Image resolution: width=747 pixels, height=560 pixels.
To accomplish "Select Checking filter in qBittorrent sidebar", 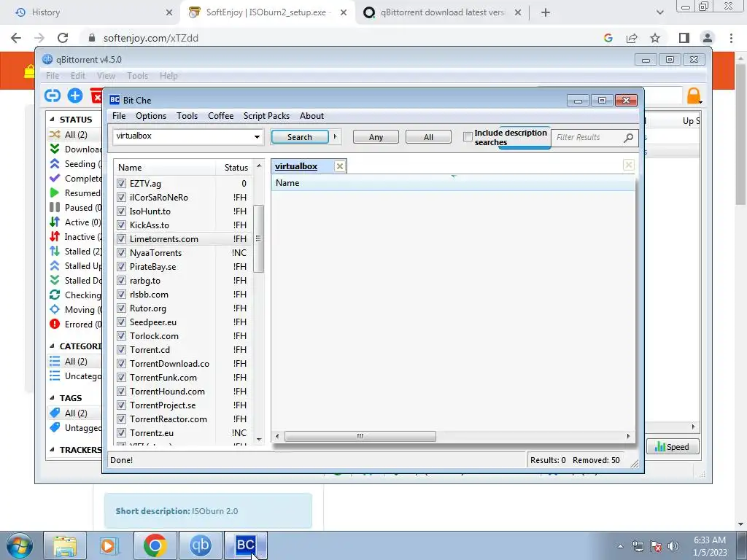I will pos(75,295).
